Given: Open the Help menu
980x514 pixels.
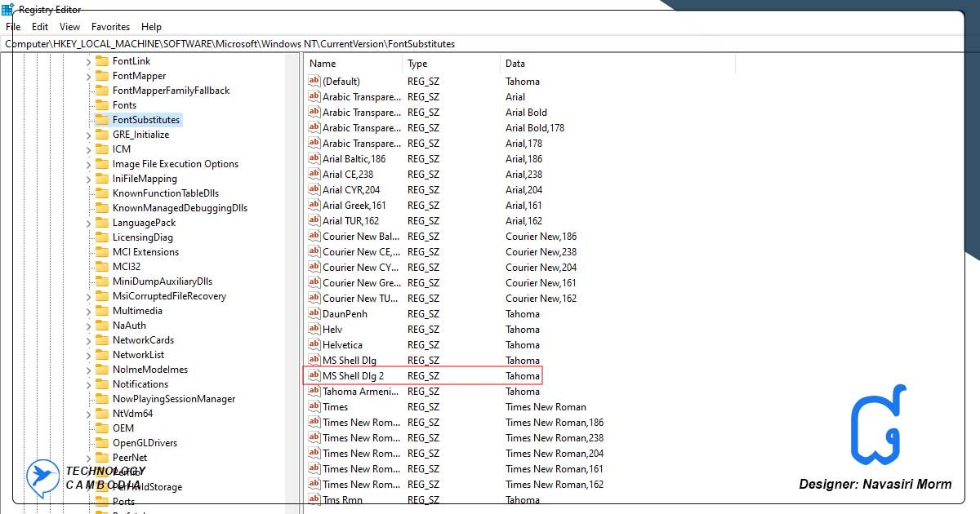Looking at the screenshot, I should pyautogui.click(x=151, y=27).
